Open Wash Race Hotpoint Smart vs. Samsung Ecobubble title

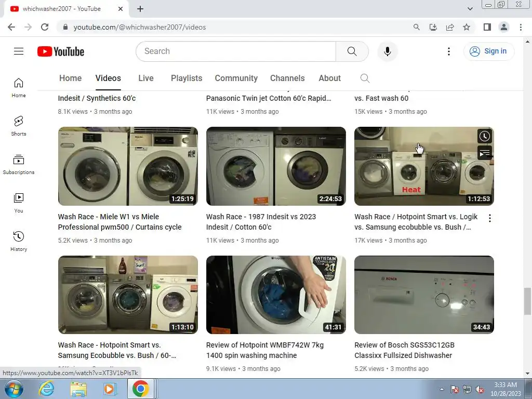[117, 350]
